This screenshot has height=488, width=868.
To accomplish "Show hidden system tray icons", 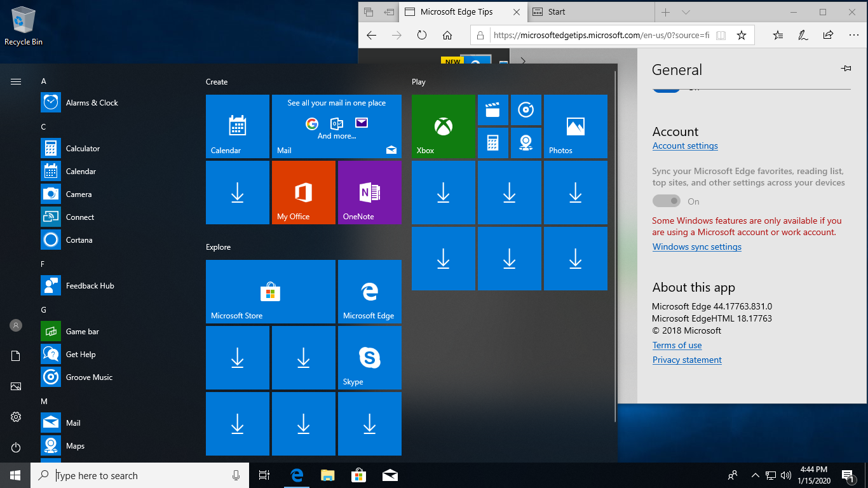I will coord(755,475).
